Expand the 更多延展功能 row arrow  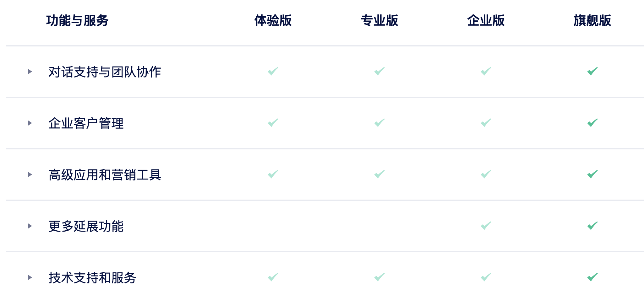pyautogui.click(x=30, y=226)
